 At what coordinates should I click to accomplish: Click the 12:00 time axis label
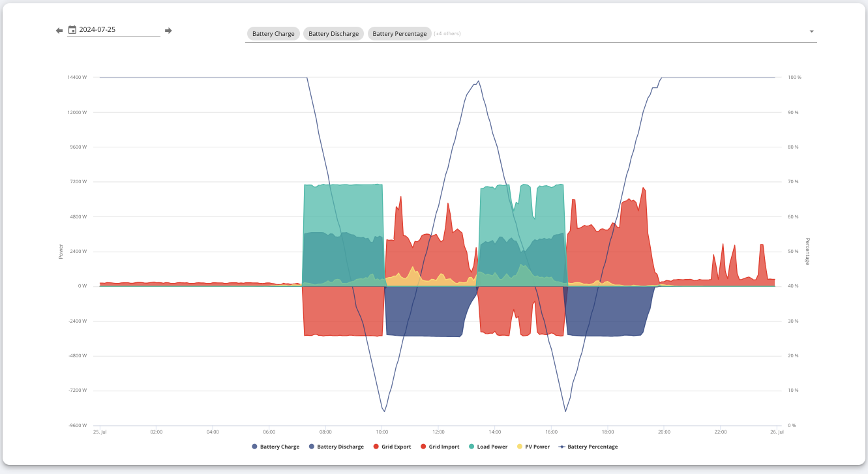click(x=438, y=432)
